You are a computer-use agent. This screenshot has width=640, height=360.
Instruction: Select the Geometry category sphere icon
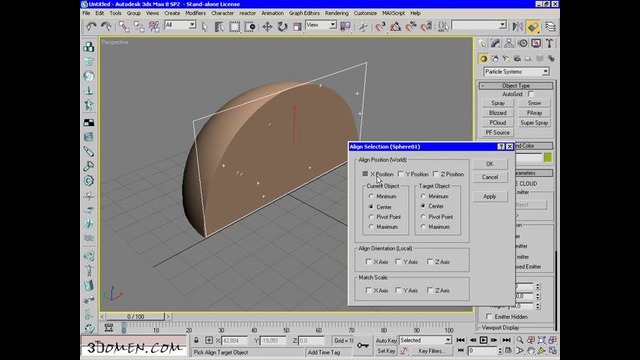click(x=484, y=59)
